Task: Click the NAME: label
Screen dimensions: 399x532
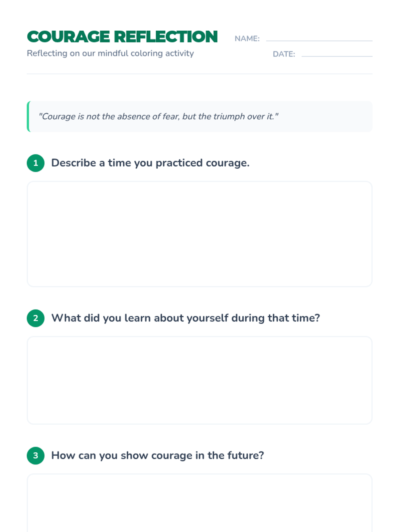Action: point(247,39)
